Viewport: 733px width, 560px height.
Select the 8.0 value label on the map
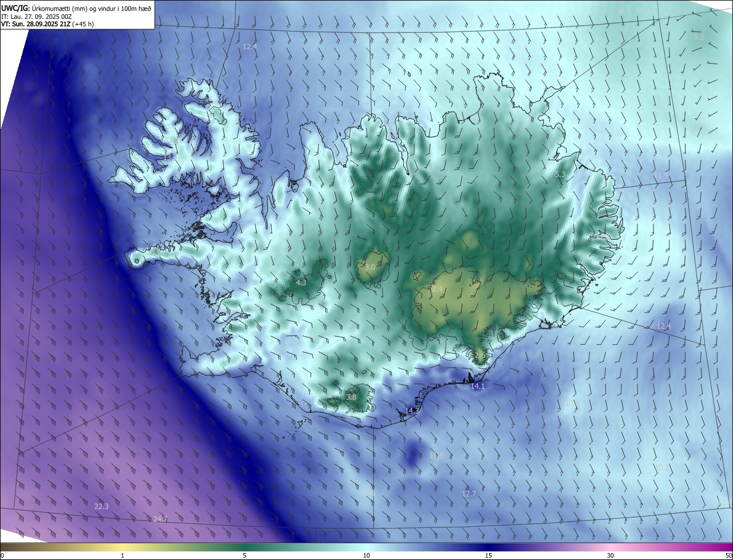click(x=699, y=37)
